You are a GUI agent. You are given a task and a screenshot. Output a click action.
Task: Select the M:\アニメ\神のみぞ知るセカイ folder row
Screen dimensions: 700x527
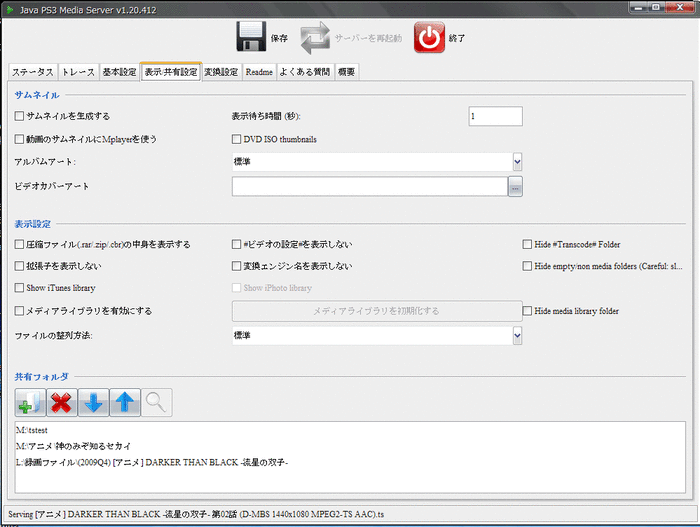(350, 446)
